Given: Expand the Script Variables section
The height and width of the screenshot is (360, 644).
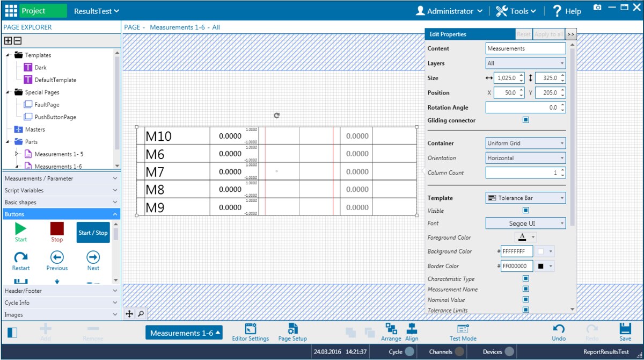Looking at the screenshot, I should click(x=61, y=190).
